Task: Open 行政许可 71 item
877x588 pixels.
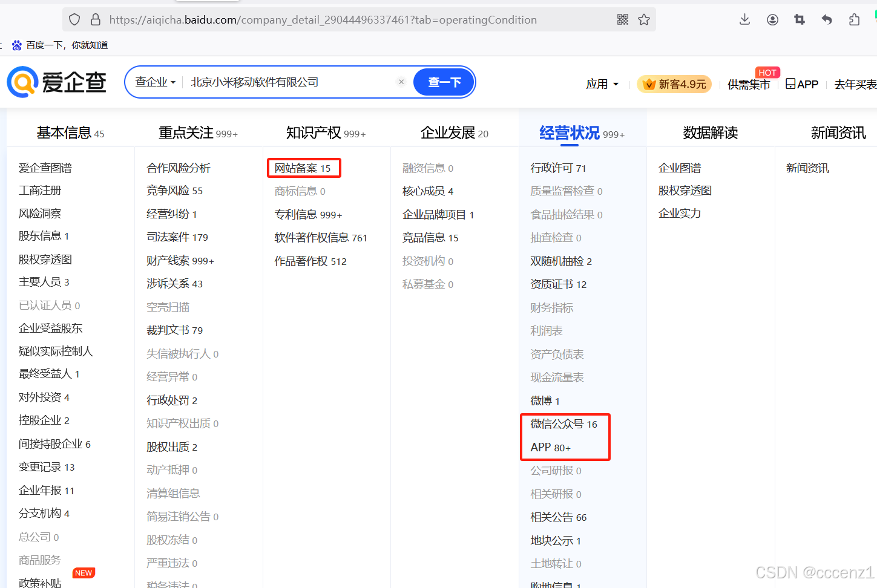Action: (x=558, y=168)
